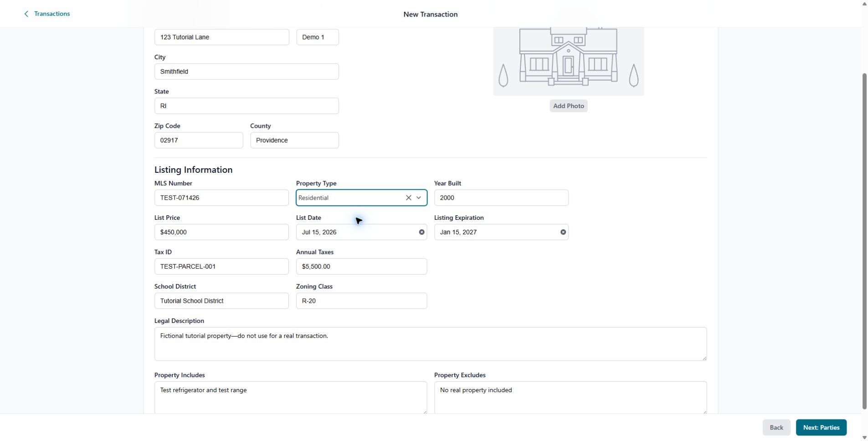Click the Legal Description label

point(179,321)
